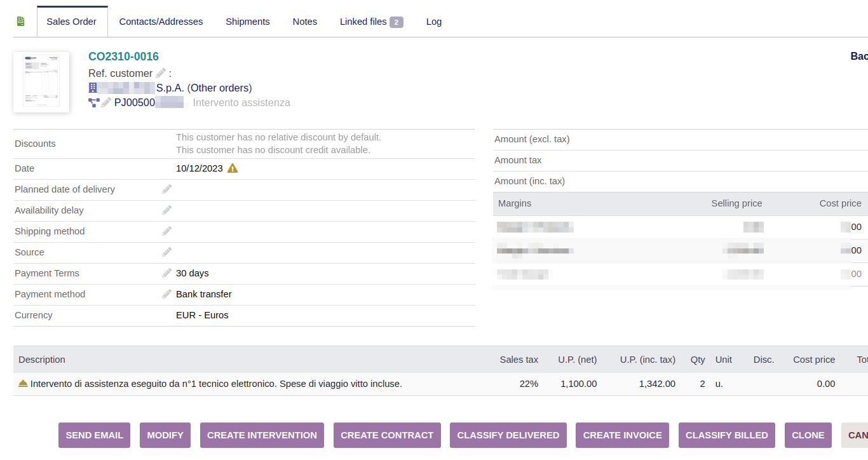Screen dimensions: 868x460
Task: Open the Linked files tab
Action: coord(371,22)
